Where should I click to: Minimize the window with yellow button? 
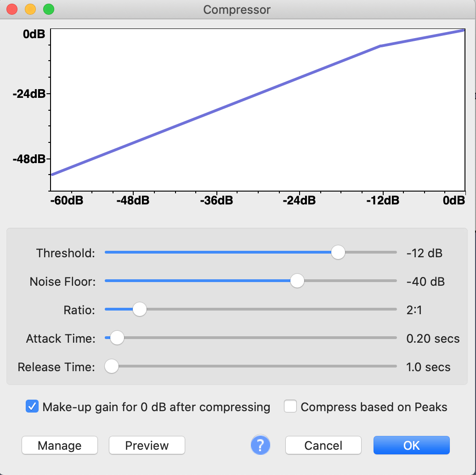tap(30, 9)
